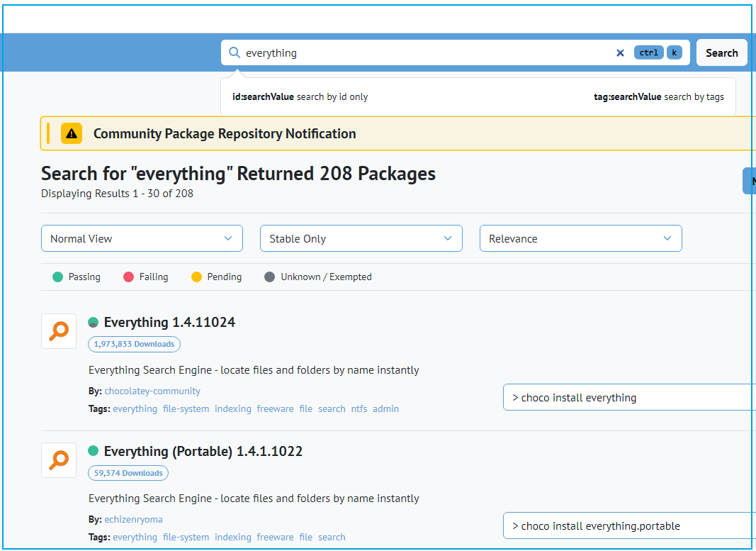Click 'freeware' tag under Everything (Portable)
The height and width of the screenshot is (551, 756).
276,537
